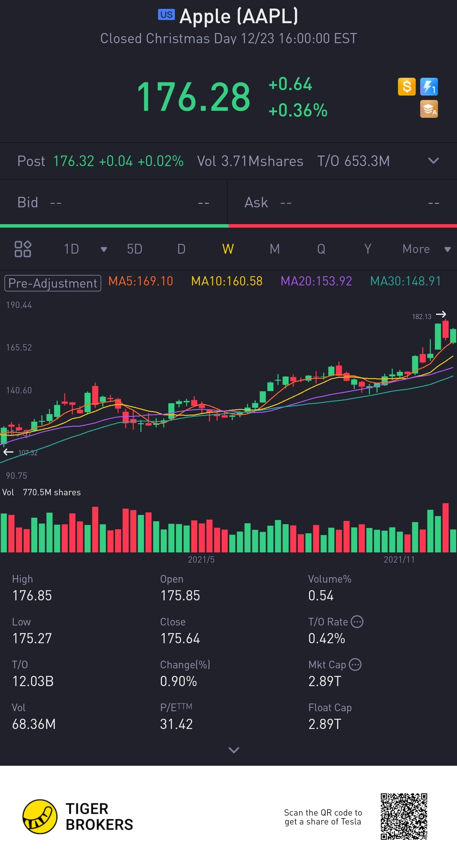This screenshot has height=868, width=457.
Task: Open the More timeframe options
Action: (x=416, y=249)
